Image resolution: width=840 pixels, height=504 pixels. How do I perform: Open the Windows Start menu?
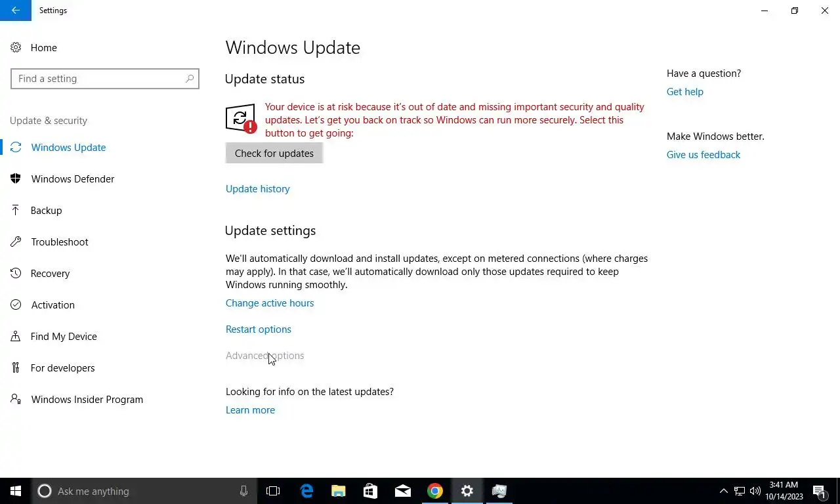point(16,491)
